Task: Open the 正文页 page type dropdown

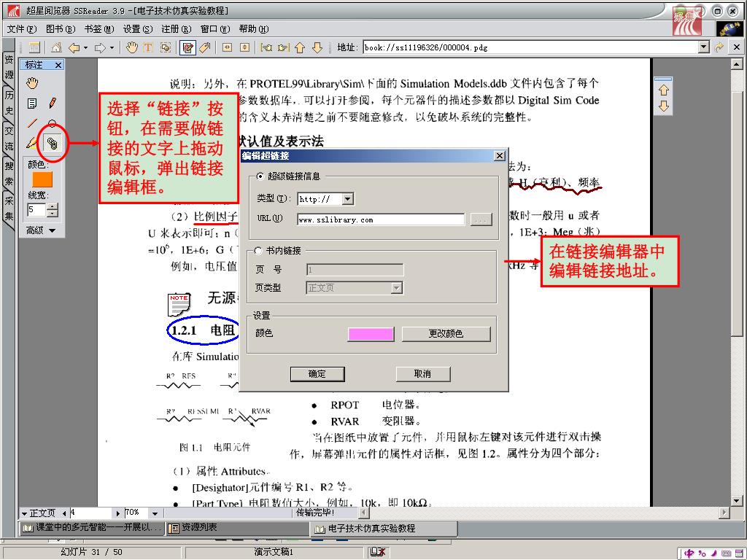Action: pyautogui.click(x=24, y=513)
